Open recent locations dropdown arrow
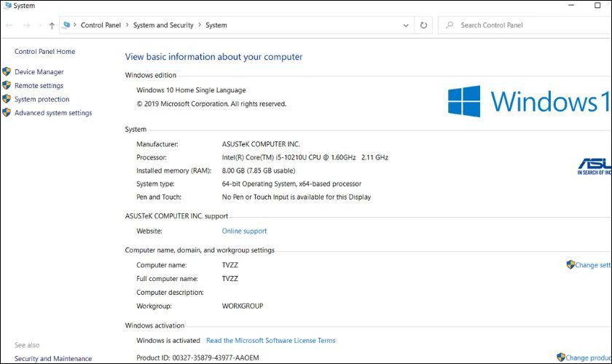 click(40, 25)
